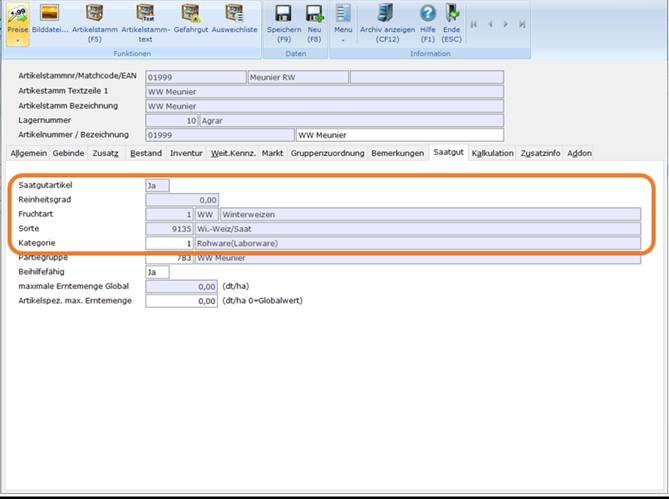Open Artikelstammtext function
Viewport: 669px width, 499px height.
click(x=145, y=23)
